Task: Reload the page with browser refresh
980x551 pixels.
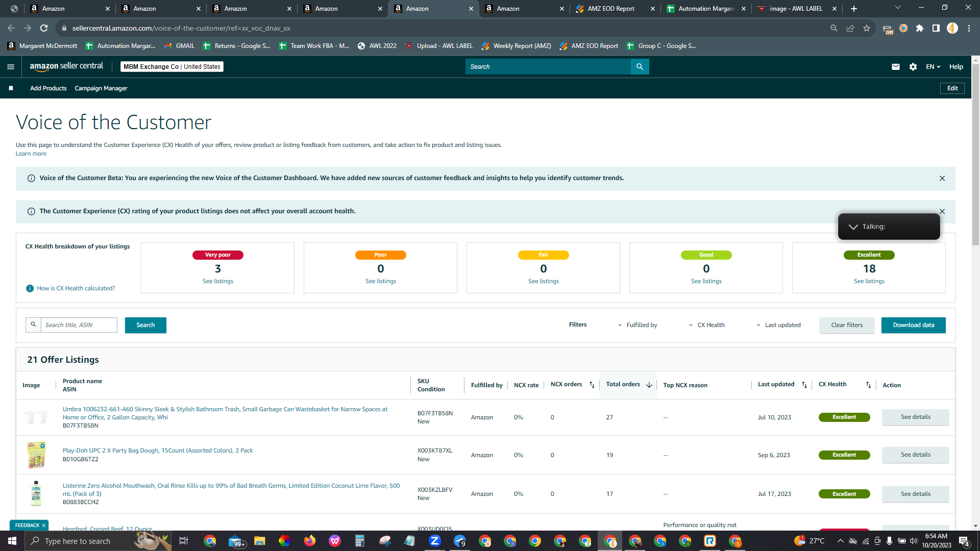Action: click(44, 28)
